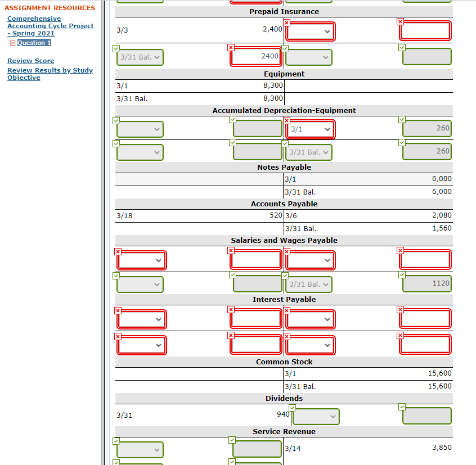The height and width of the screenshot is (465, 476).
Task: Click Salaries and Wages Payable credit amount field
Action: coord(425,260)
